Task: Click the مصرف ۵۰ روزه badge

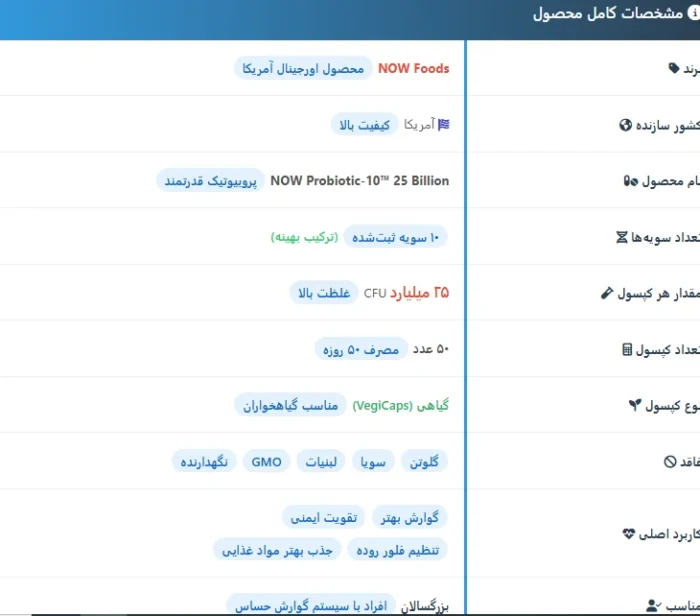Action: tap(361, 349)
